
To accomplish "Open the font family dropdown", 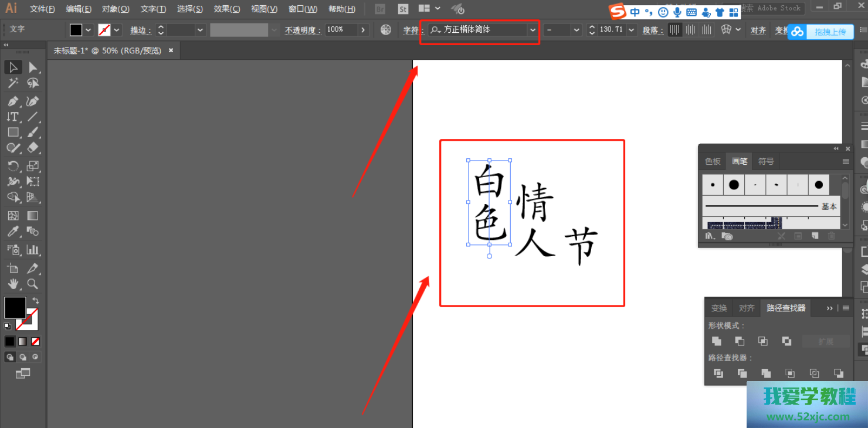I will (x=532, y=30).
